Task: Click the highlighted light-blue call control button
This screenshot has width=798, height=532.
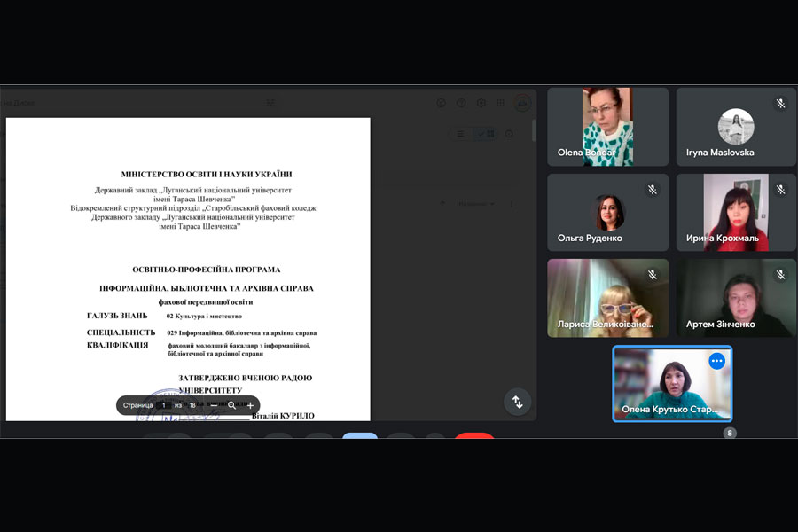Action: point(360,435)
